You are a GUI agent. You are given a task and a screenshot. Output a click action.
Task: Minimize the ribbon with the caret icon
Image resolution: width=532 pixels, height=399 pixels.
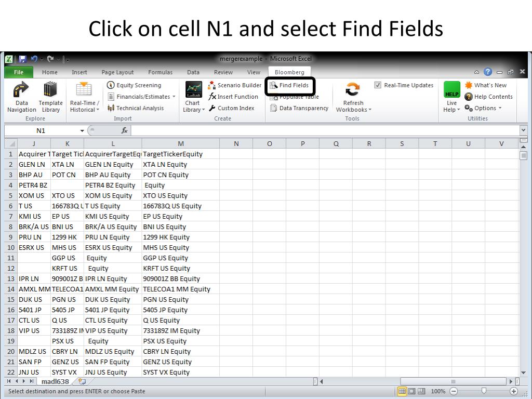click(x=477, y=72)
